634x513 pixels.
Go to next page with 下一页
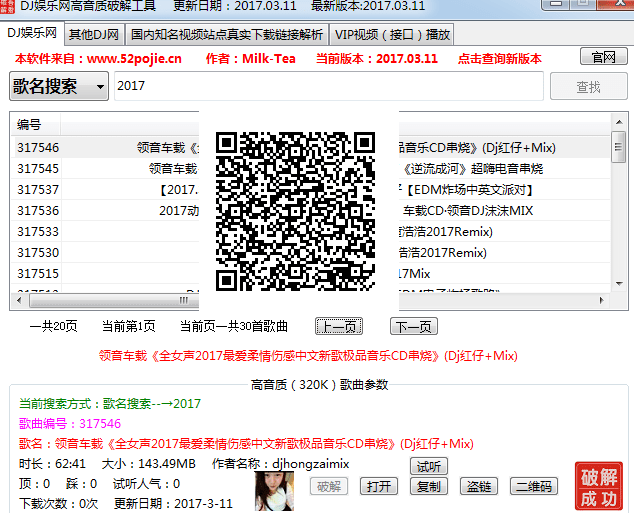click(413, 326)
